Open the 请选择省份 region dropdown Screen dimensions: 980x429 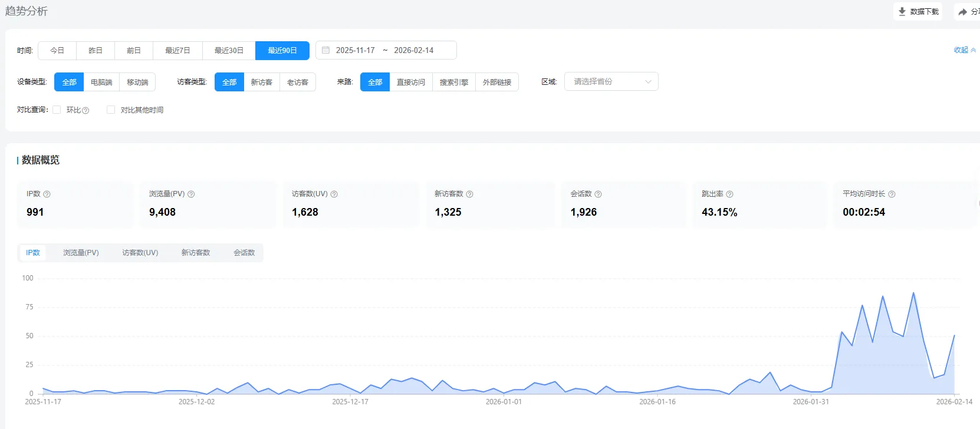pyautogui.click(x=611, y=82)
